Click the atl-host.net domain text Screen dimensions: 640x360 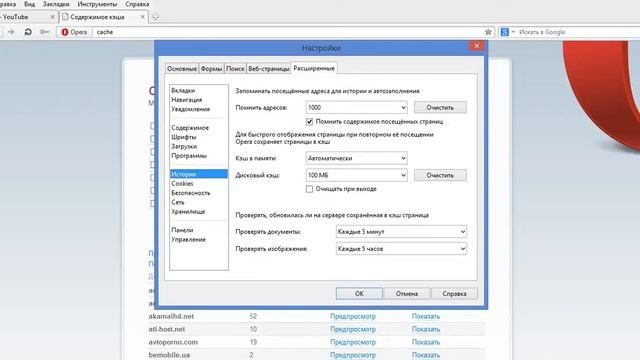pyautogui.click(x=167, y=329)
